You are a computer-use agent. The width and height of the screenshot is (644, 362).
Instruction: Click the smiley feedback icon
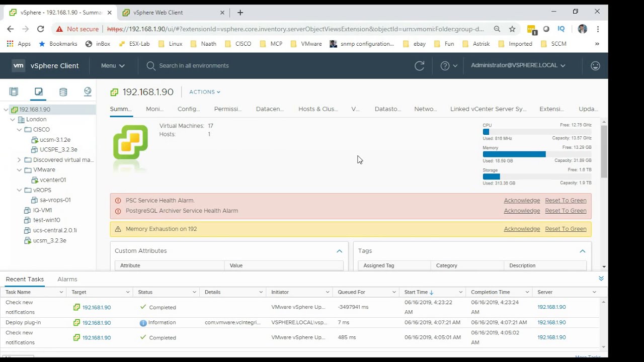(x=595, y=66)
